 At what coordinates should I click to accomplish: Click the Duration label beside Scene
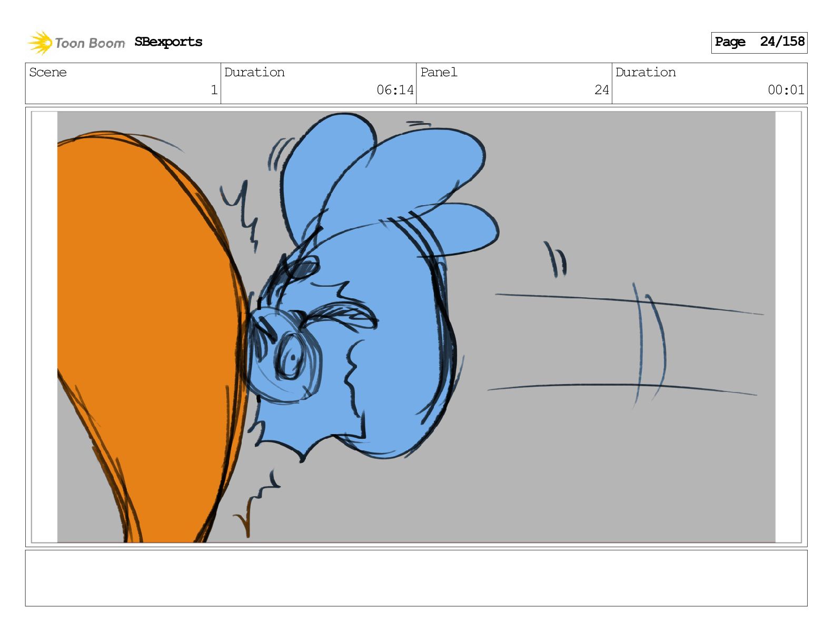[x=254, y=72]
